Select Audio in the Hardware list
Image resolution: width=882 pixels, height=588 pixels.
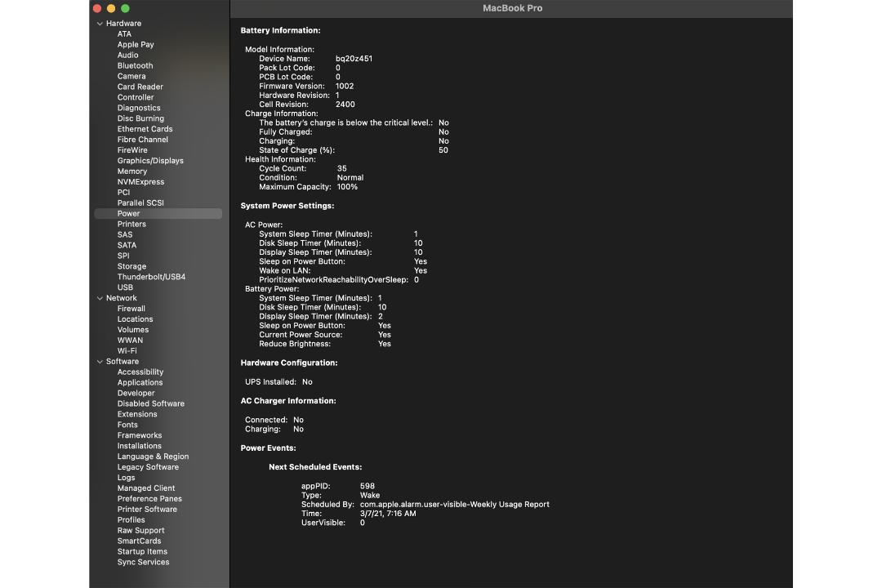pos(127,56)
